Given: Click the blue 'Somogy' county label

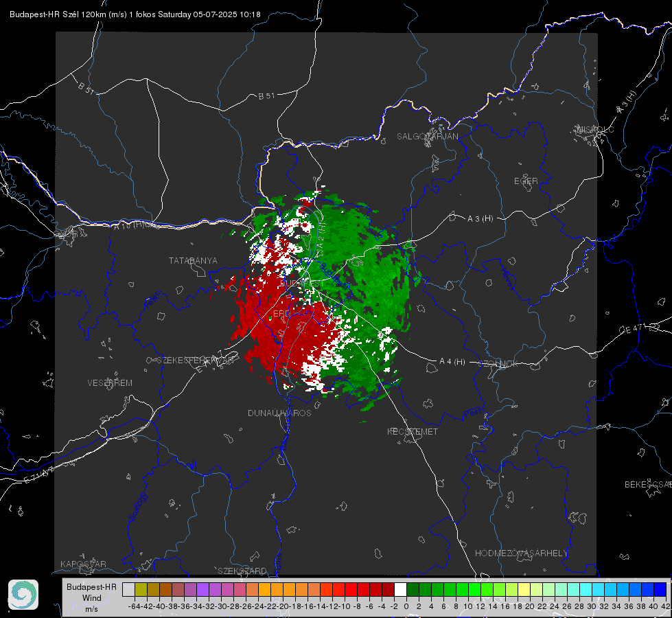Looking at the screenshot, I should click(x=137, y=507).
